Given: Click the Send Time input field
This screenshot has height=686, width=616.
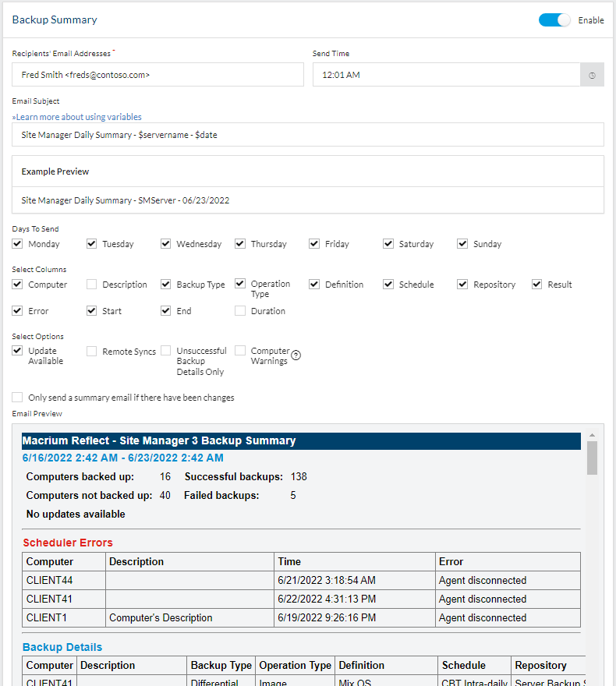Looking at the screenshot, I should point(446,75).
